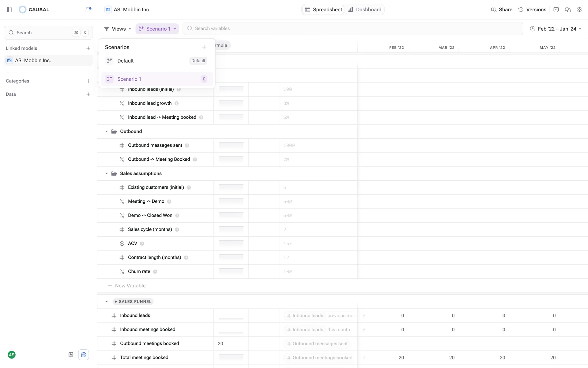The image size is (588, 368).
Task: Add a new linked model
Action: 88,48
